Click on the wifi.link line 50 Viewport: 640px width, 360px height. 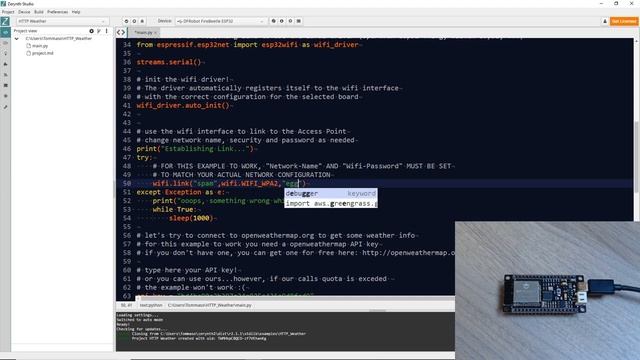[229, 184]
